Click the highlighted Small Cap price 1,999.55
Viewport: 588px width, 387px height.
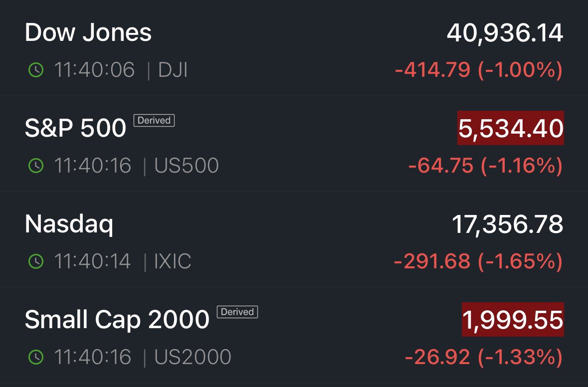point(513,320)
